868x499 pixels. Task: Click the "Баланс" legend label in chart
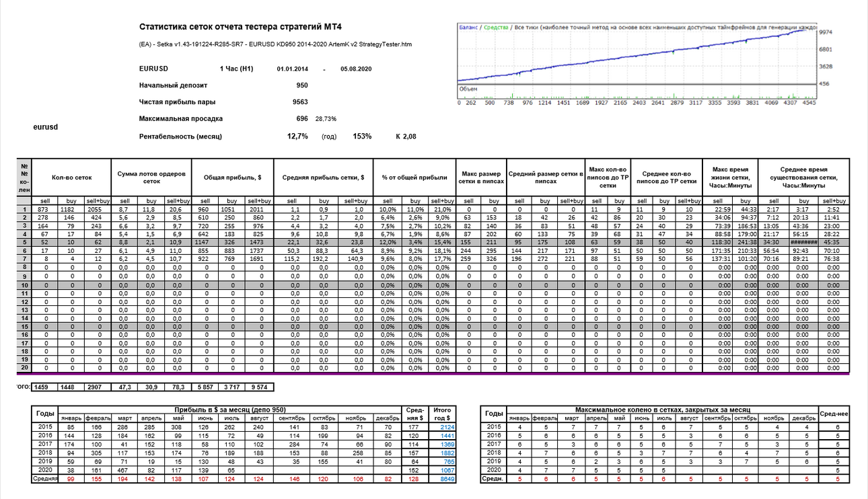coord(469,28)
